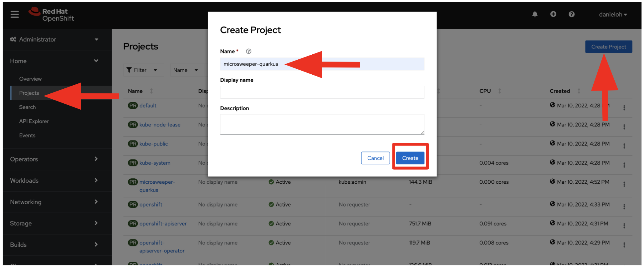This screenshot has height=268, width=644.
Task: Open the microsweeper-quarkus project link
Action: pyautogui.click(x=157, y=186)
